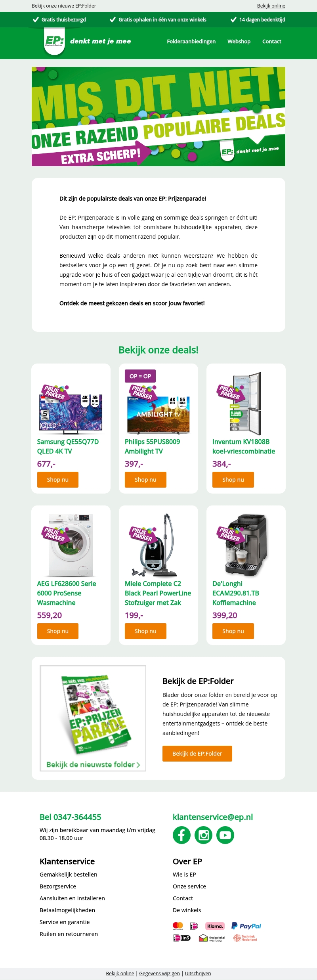
Task: Click the Mastercard payment logo
Action: 178,926
